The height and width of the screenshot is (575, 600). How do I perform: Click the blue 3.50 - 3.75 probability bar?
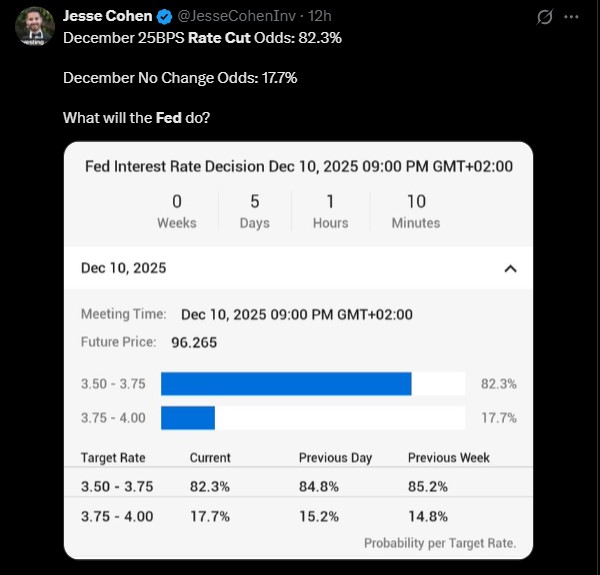pos(286,384)
